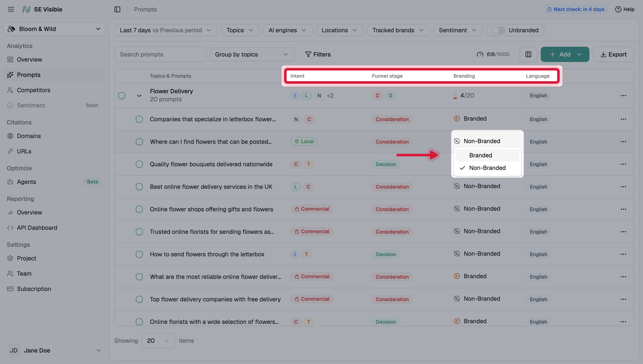Open the Tracked brands dropdown
This screenshot has width=643, height=364.
[x=398, y=30]
